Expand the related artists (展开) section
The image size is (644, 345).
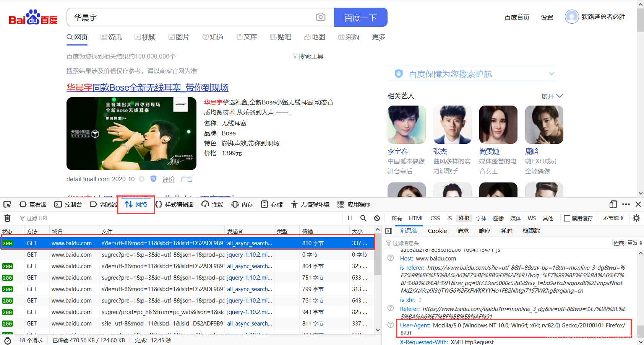click(x=552, y=96)
